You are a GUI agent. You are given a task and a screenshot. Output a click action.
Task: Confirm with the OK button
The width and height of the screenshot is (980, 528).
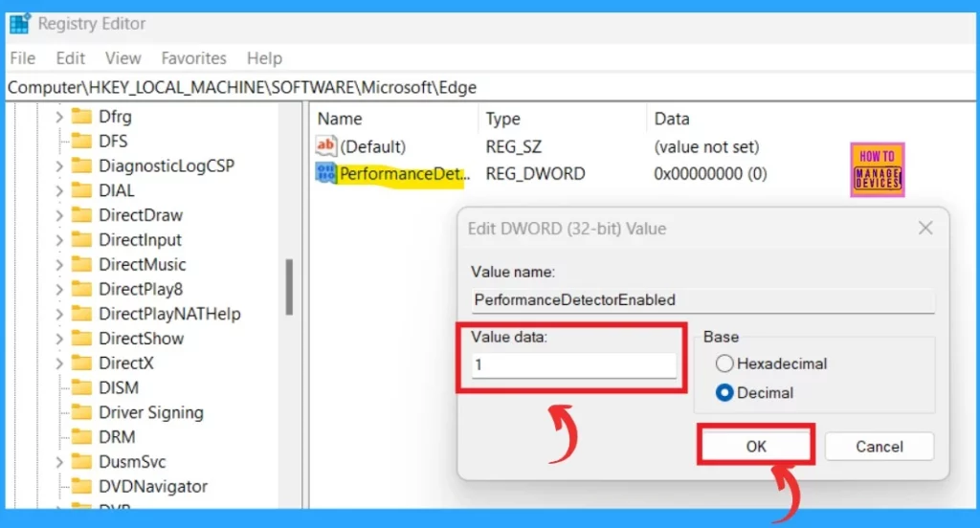click(x=756, y=446)
